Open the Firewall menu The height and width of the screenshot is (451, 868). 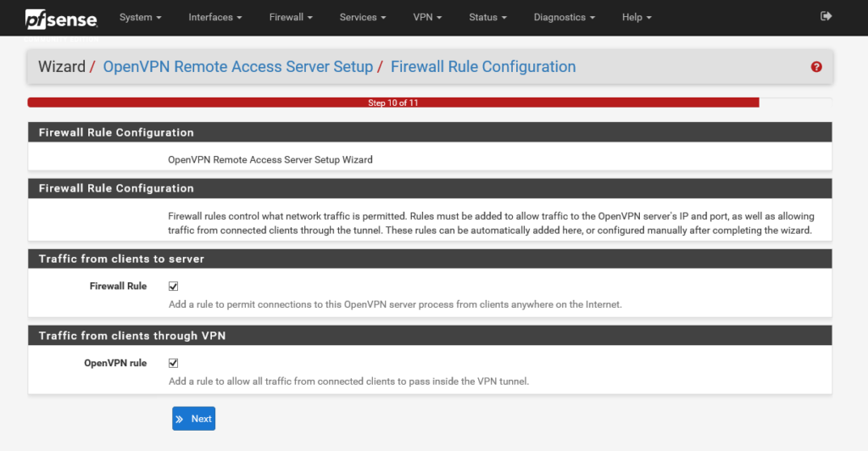(292, 17)
